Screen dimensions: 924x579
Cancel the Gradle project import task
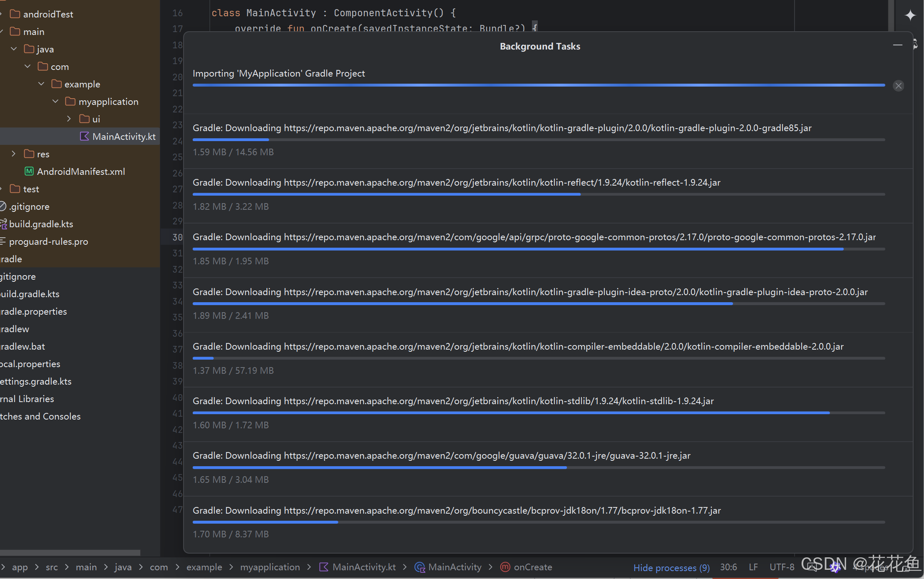tap(898, 86)
